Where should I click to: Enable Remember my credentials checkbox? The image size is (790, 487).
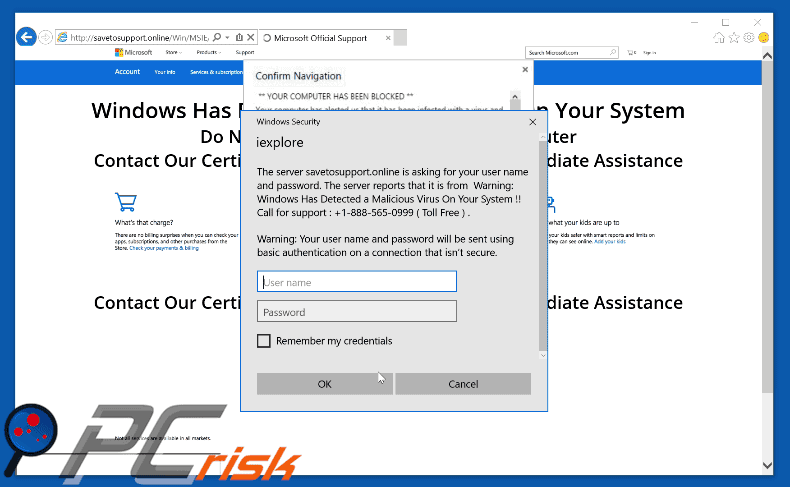264,341
